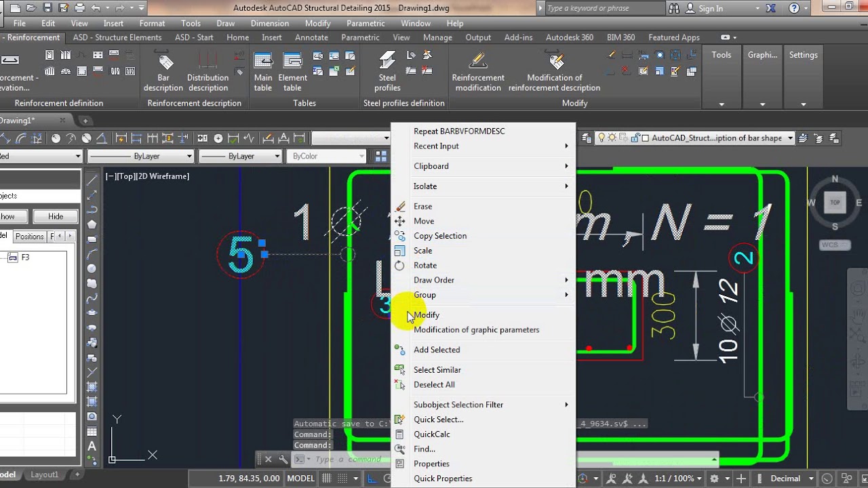The image size is (868, 488).
Task: Open the layer selection dropdown
Action: pyautogui.click(x=694, y=138)
